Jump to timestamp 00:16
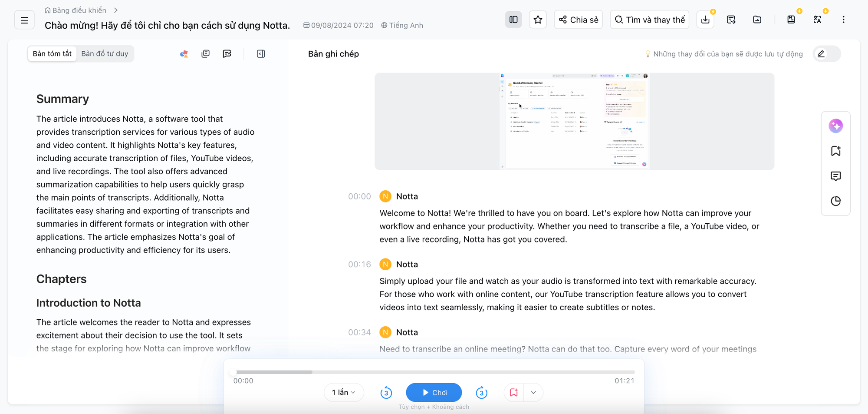This screenshot has height=414, width=868. pyautogui.click(x=359, y=265)
